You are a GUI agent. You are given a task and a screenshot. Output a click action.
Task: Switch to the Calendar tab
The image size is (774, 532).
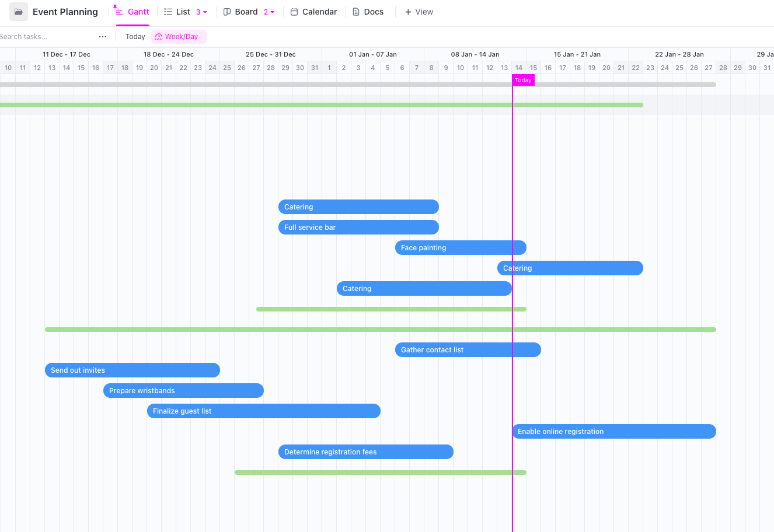coord(313,12)
